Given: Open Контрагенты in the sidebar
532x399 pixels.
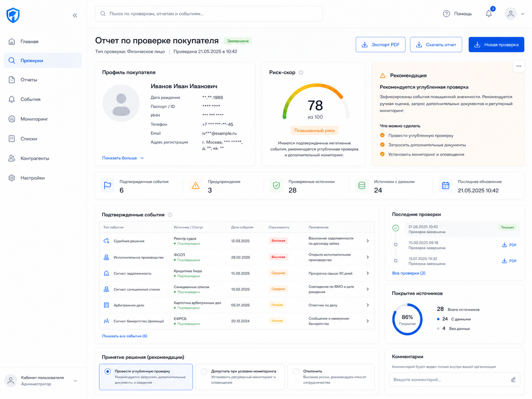Looking at the screenshot, I should 43,158.
